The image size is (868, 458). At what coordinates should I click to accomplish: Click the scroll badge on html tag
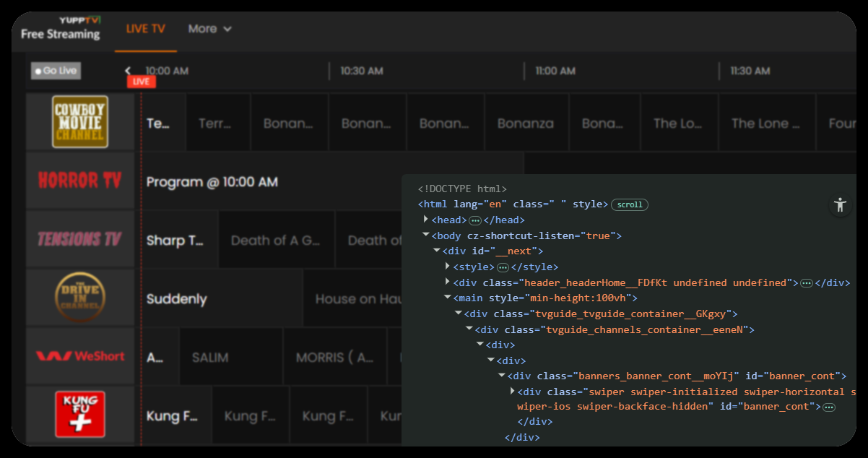(x=629, y=204)
